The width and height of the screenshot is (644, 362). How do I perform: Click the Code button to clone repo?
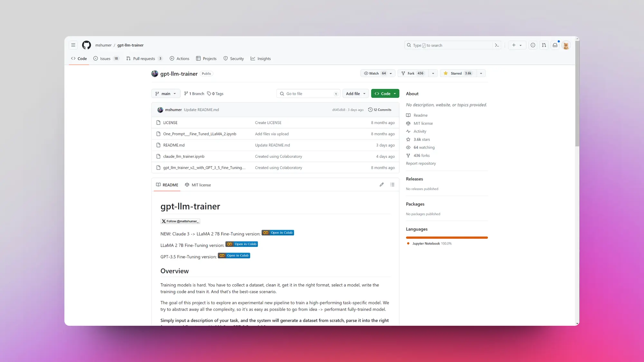click(384, 93)
